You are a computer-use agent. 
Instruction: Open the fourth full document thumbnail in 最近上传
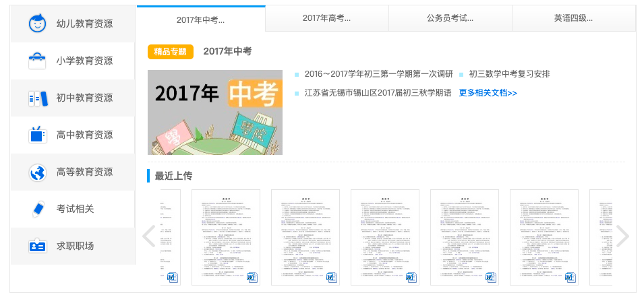(465, 238)
